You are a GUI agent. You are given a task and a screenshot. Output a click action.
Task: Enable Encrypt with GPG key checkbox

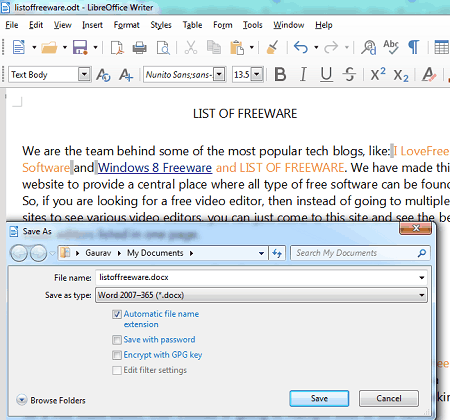[117, 355]
